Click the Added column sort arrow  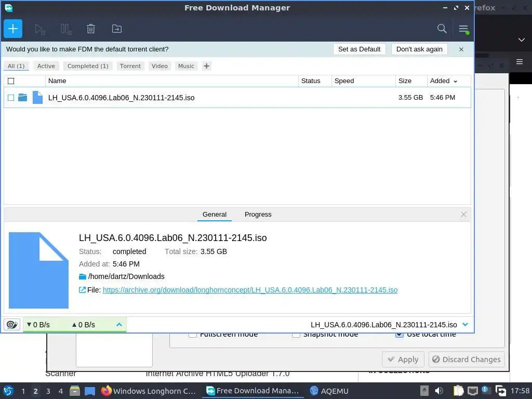[455, 82]
